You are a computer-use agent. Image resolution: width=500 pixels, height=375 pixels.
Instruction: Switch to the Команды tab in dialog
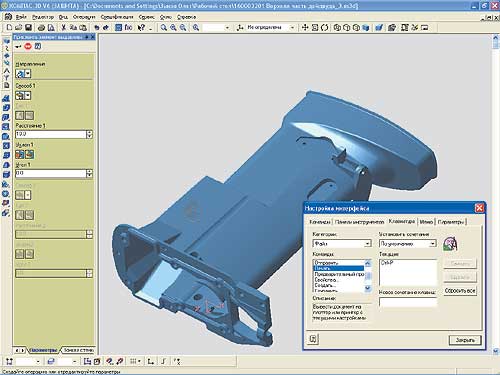[320, 222]
